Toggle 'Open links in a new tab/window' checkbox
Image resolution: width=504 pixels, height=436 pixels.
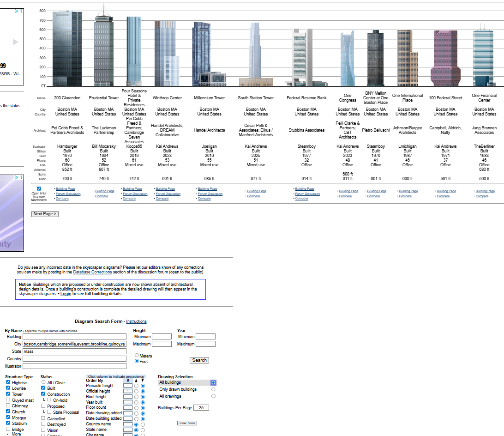pos(39,188)
